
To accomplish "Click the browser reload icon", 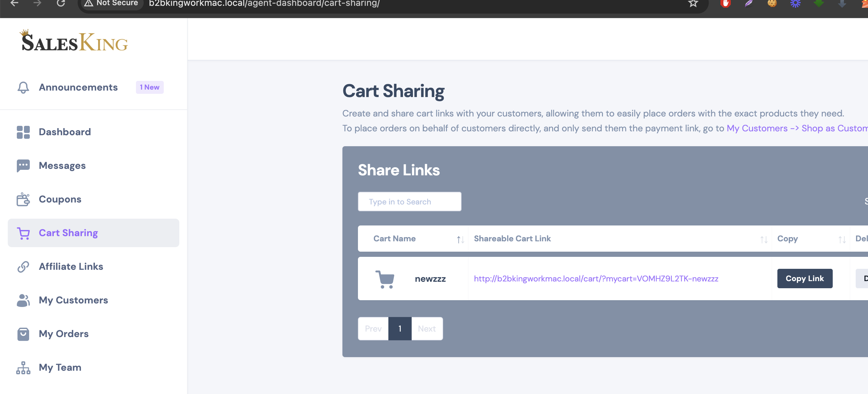I will [61, 3].
